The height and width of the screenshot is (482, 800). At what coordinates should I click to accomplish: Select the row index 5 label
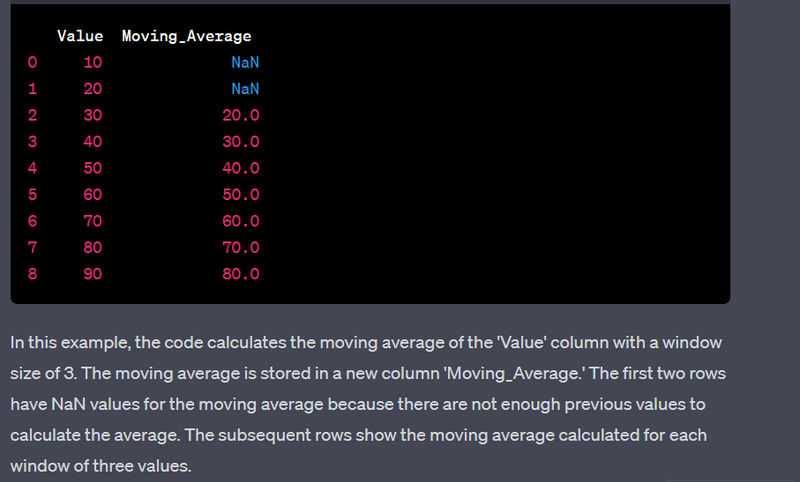pos(32,194)
